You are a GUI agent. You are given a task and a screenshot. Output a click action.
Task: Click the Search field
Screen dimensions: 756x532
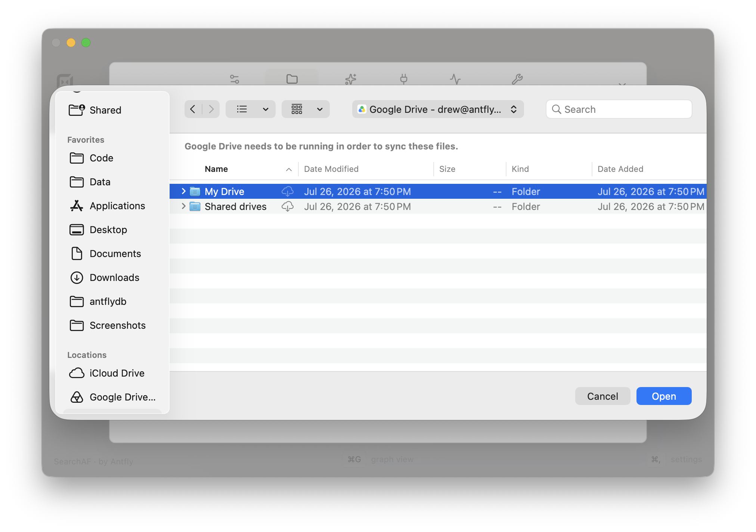619,109
